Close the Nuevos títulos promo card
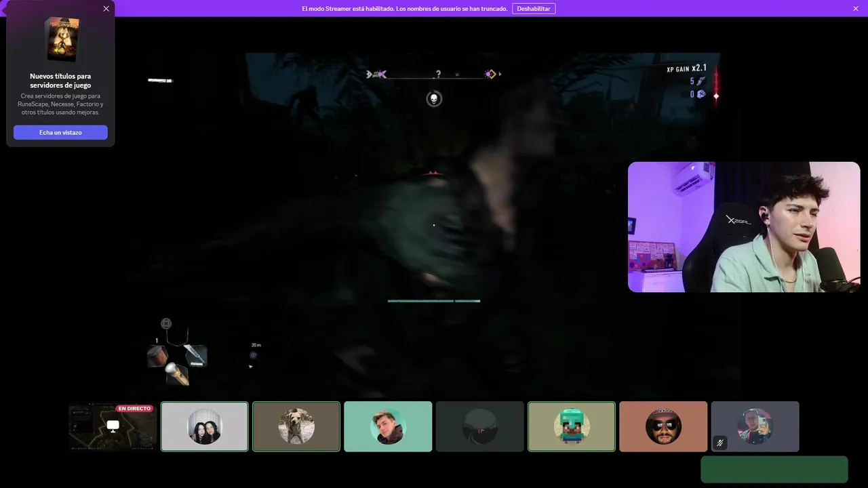868x488 pixels. 106,9
